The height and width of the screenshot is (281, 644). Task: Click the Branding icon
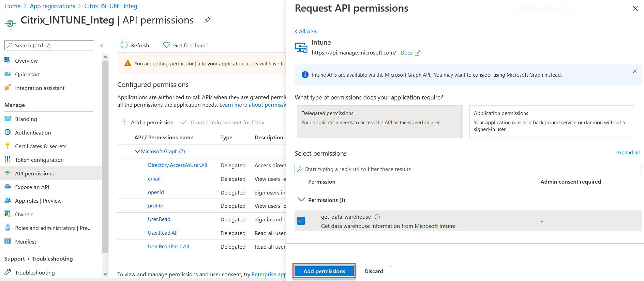point(7,119)
